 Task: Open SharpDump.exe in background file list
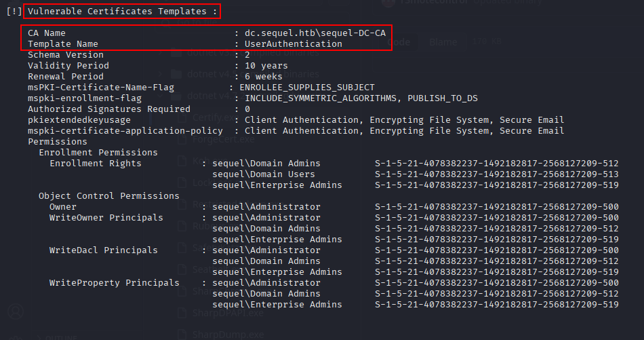point(228,335)
